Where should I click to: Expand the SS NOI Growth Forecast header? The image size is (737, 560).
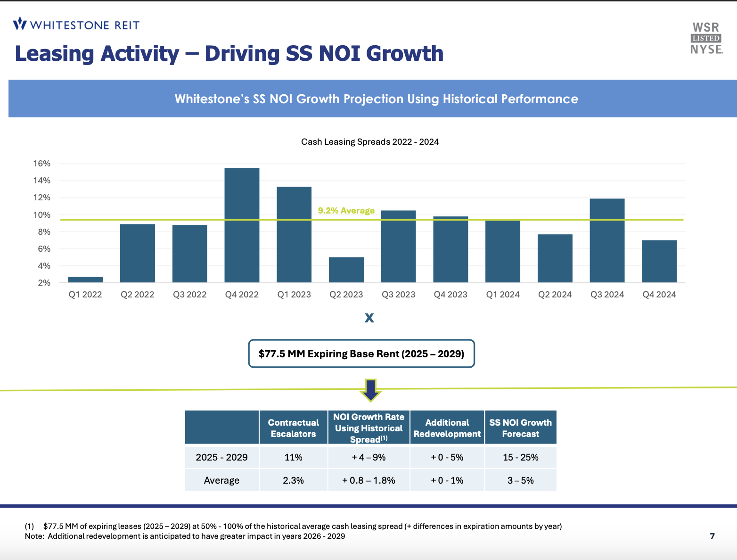[520, 427]
